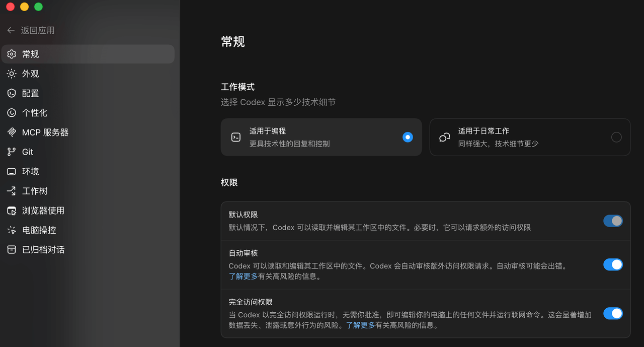Click the smiley icon for 个性化

(12, 113)
